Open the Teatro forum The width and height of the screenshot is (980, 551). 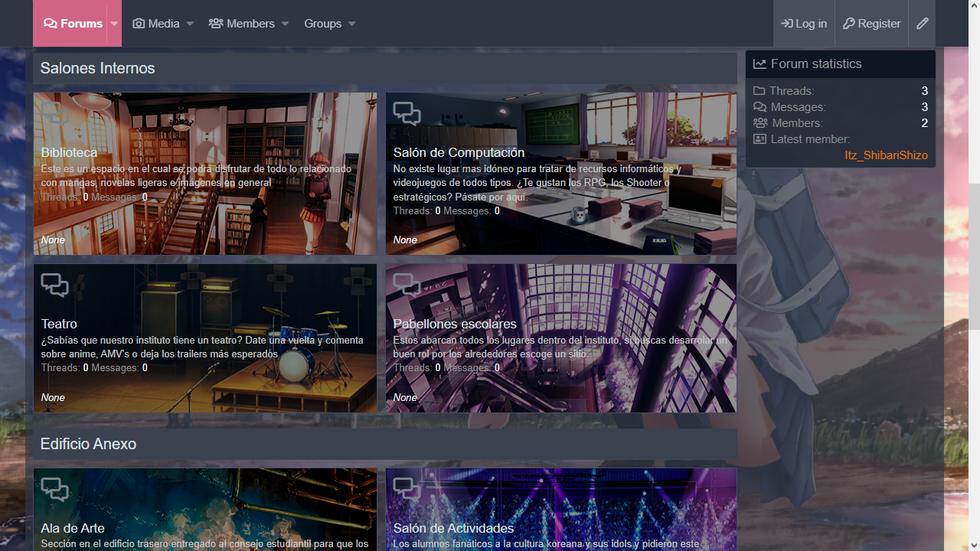pyautogui.click(x=59, y=324)
